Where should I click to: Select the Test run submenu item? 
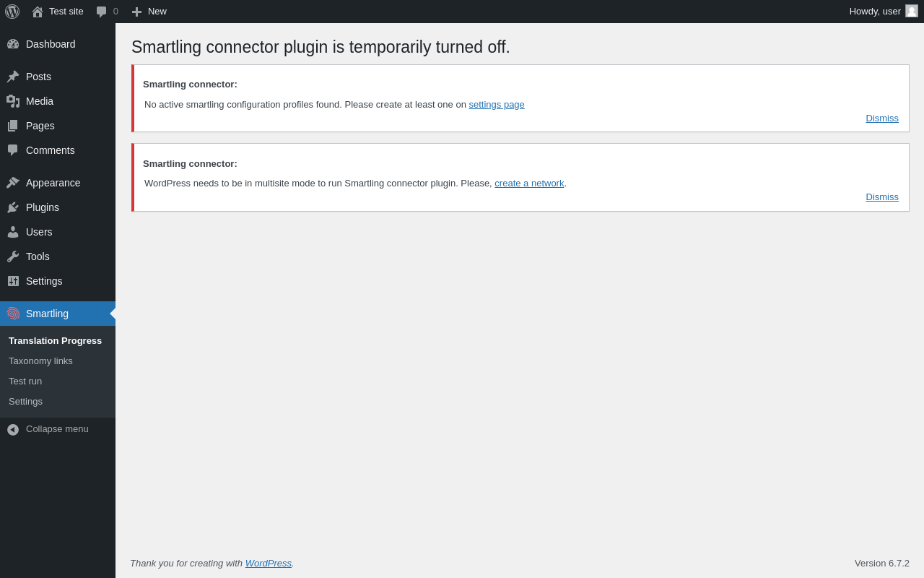click(x=25, y=381)
